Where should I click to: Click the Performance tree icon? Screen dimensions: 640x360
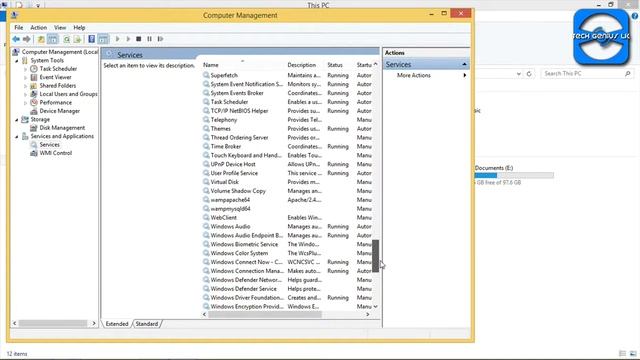34,102
